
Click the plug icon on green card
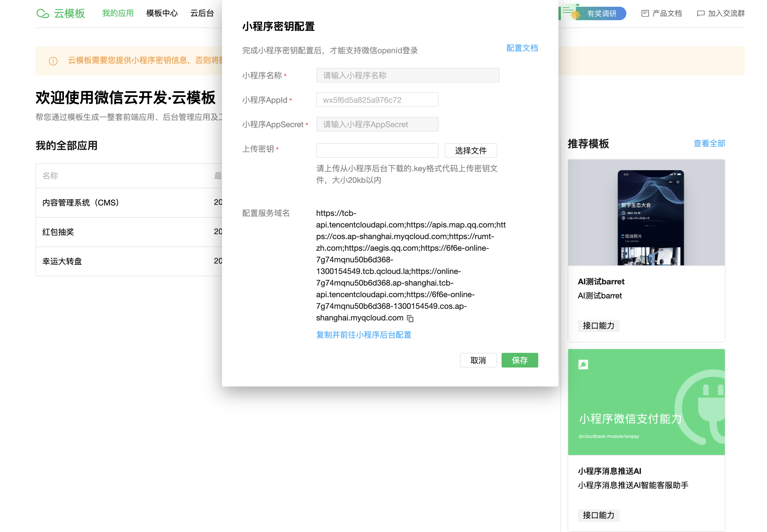point(583,364)
